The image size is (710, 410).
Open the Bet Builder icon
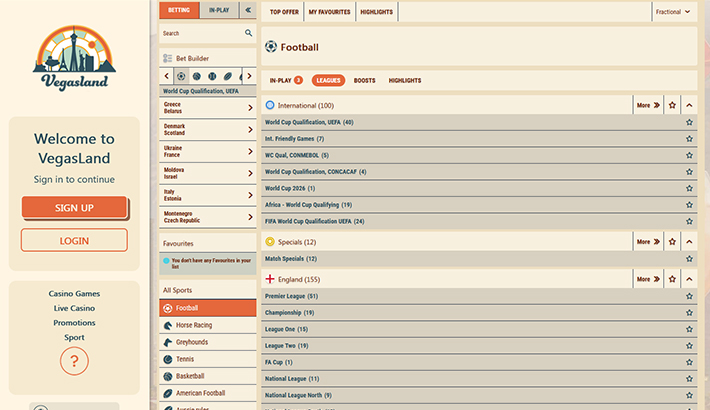coord(168,59)
